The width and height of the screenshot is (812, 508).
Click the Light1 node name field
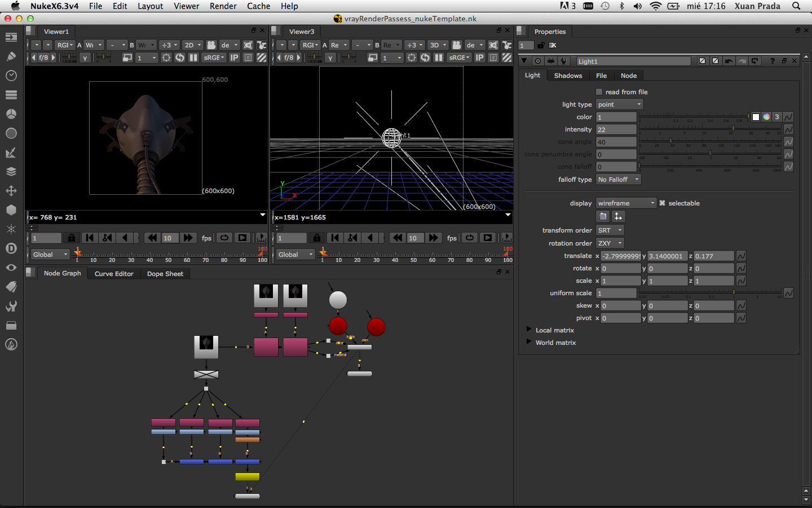tap(633, 61)
